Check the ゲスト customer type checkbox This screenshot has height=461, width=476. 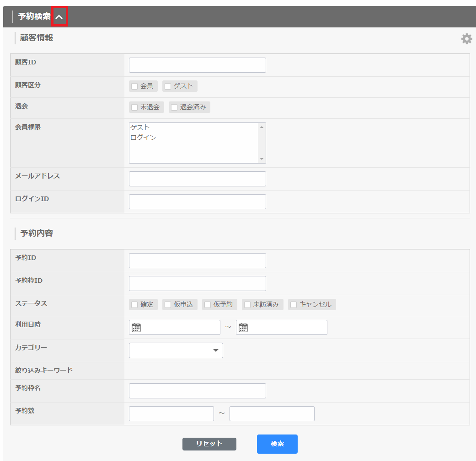click(x=168, y=86)
